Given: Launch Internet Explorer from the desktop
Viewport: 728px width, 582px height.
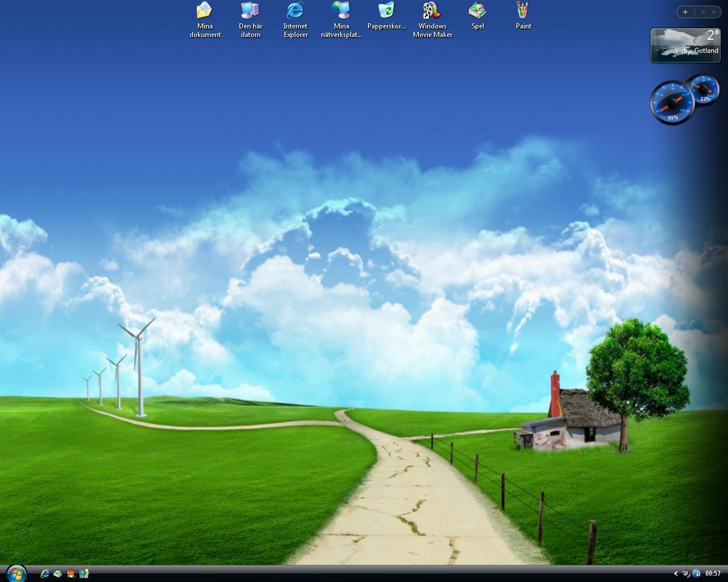Looking at the screenshot, I should [x=296, y=11].
